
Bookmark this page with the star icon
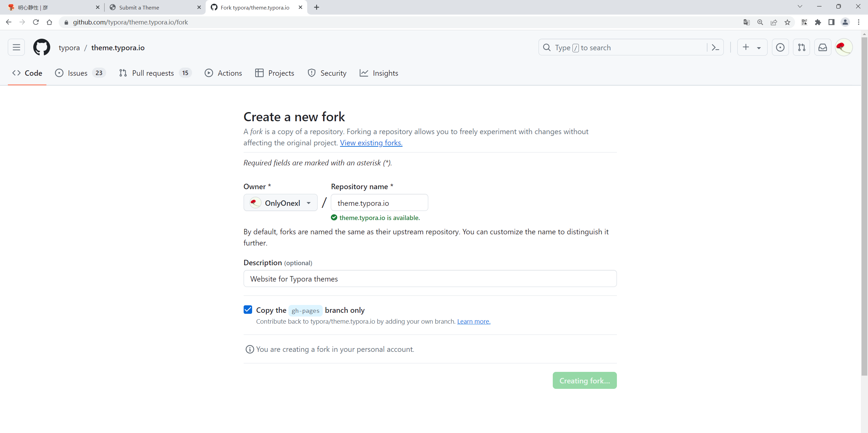coord(788,22)
